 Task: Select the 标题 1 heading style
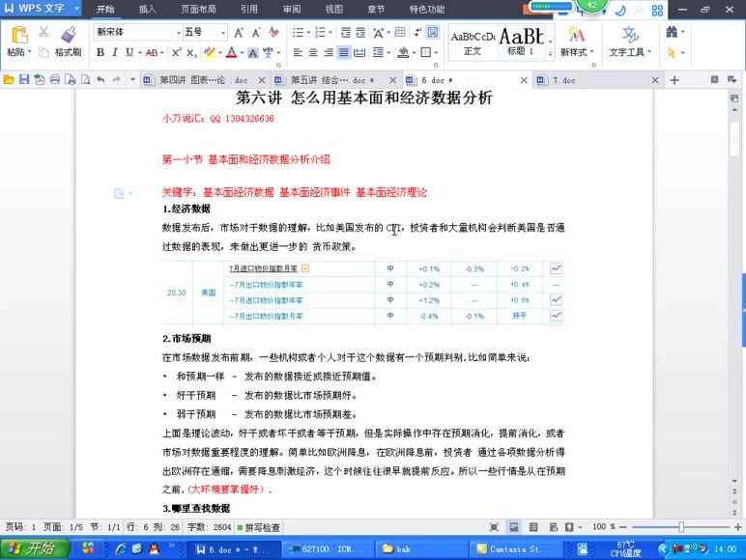point(521,42)
